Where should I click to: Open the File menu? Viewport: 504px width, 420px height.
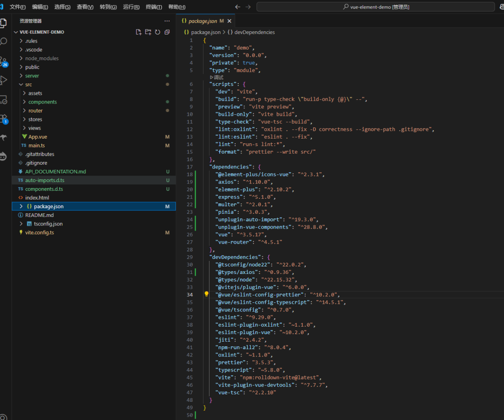point(18,7)
